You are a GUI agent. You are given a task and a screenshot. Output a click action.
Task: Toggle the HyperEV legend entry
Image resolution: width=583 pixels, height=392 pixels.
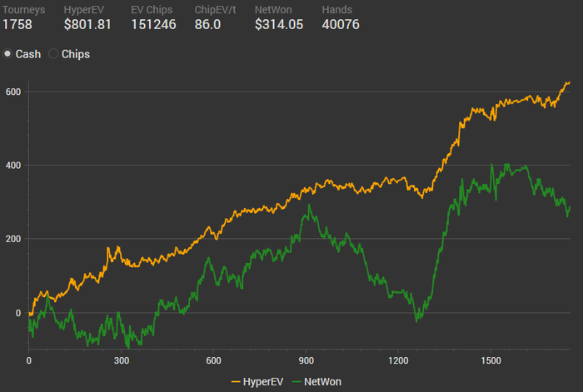click(x=257, y=381)
